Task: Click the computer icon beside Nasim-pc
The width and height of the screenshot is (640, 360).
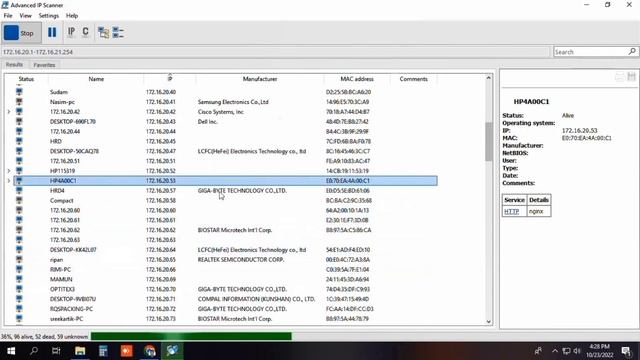Action: click(19, 101)
